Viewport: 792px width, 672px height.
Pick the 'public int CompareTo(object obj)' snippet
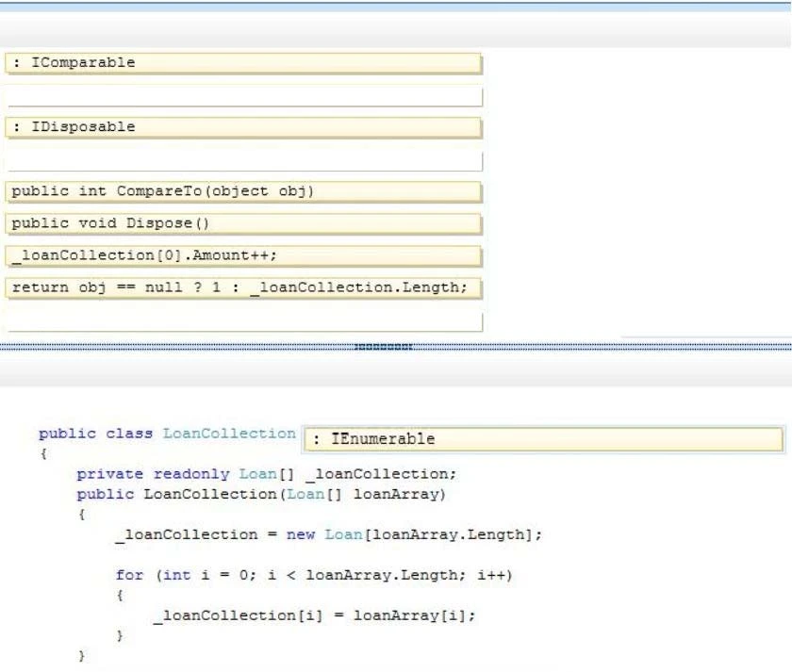click(243, 191)
